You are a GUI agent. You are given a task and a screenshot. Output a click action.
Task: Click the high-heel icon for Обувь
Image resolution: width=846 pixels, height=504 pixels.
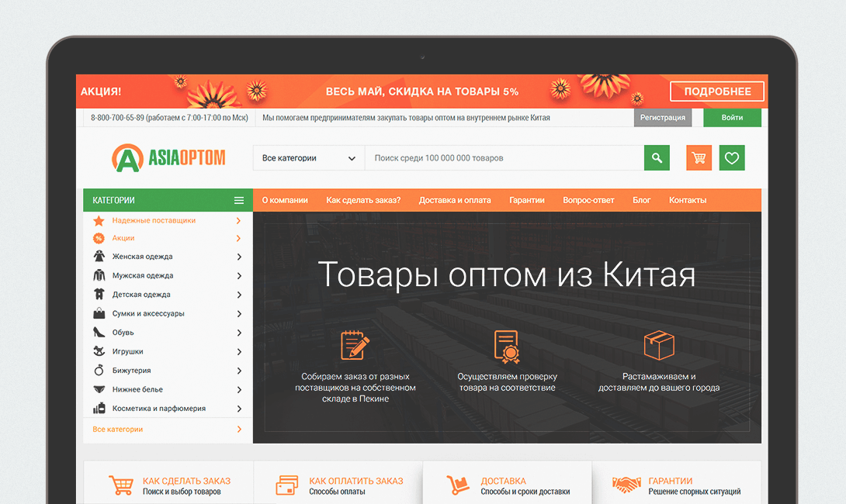(99, 333)
